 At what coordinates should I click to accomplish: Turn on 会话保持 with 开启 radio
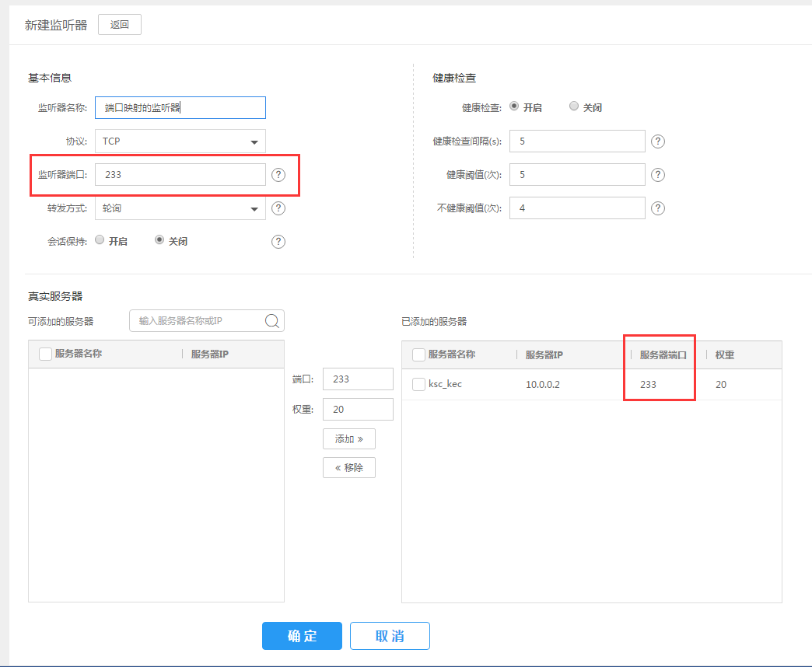click(x=100, y=239)
